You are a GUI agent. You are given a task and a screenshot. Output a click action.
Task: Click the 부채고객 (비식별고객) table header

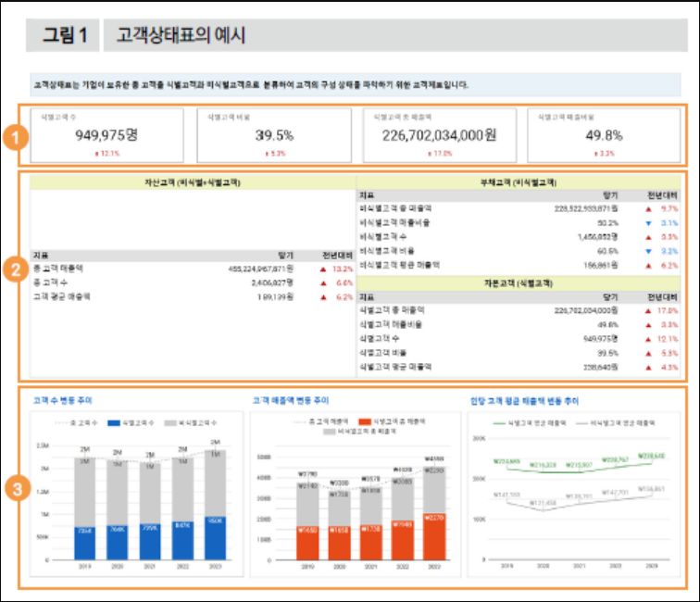pyautogui.click(x=519, y=182)
